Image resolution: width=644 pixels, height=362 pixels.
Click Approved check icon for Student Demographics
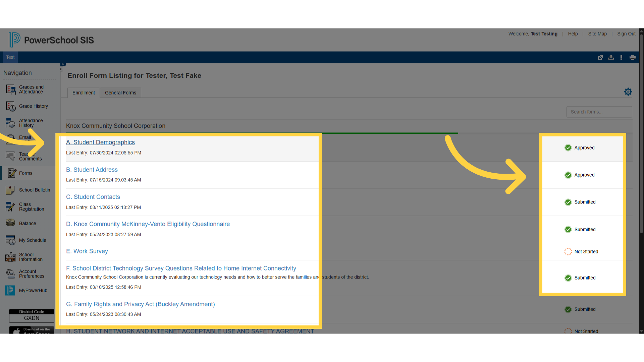(568, 148)
